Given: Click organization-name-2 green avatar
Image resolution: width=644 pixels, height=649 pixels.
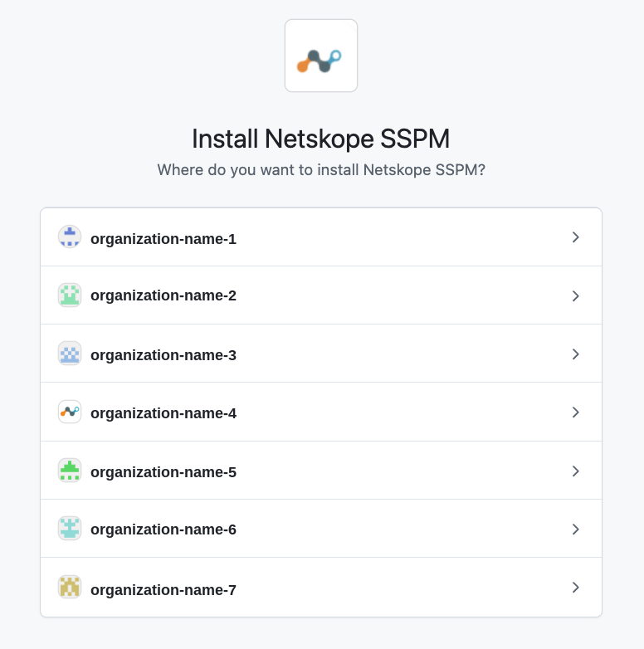Looking at the screenshot, I should tap(70, 295).
